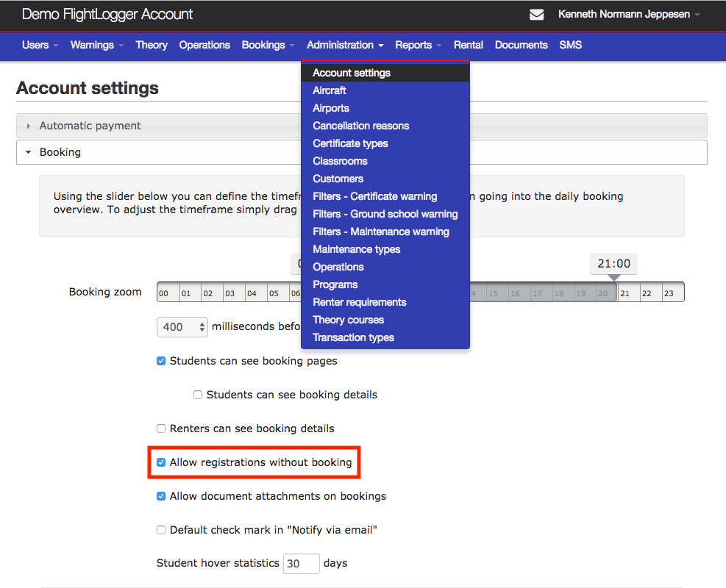Go to Documents page
This screenshot has height=588, width=726.
point(521,45)
